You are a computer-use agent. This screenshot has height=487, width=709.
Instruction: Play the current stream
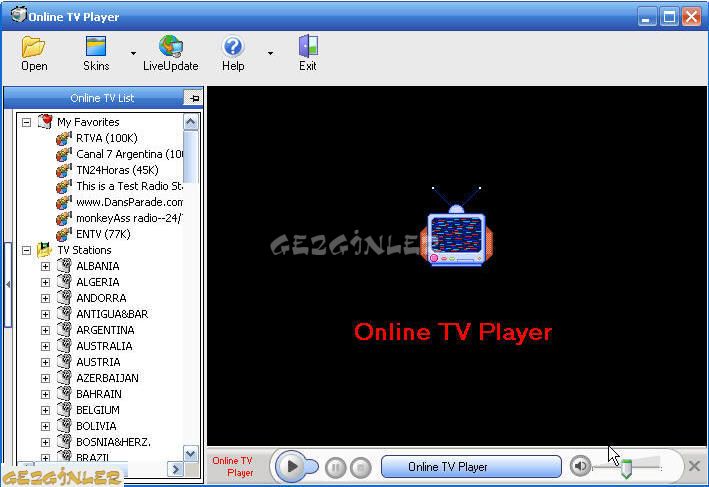(x=292, y=466)
